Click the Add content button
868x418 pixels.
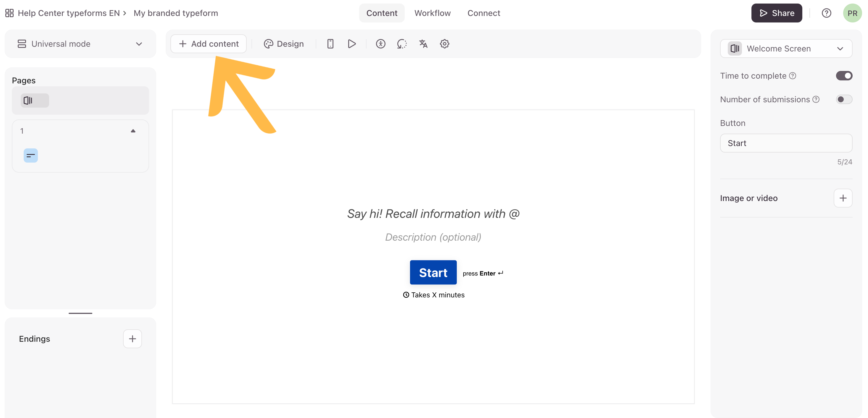coord(209,44)
